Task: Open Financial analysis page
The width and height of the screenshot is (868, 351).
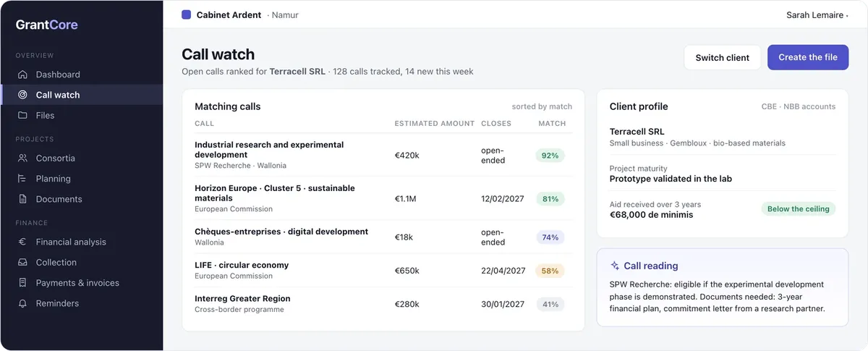Action: [x=82, y=242]
